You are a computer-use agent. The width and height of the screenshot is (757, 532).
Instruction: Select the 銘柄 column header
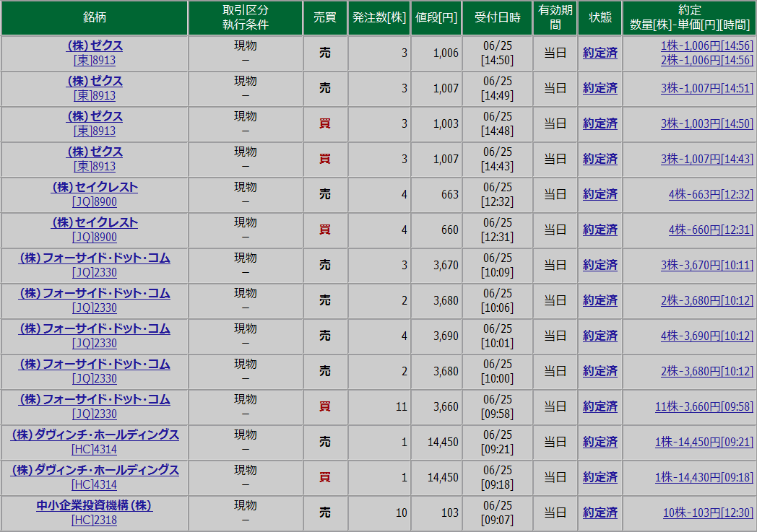tap(95, 18)
